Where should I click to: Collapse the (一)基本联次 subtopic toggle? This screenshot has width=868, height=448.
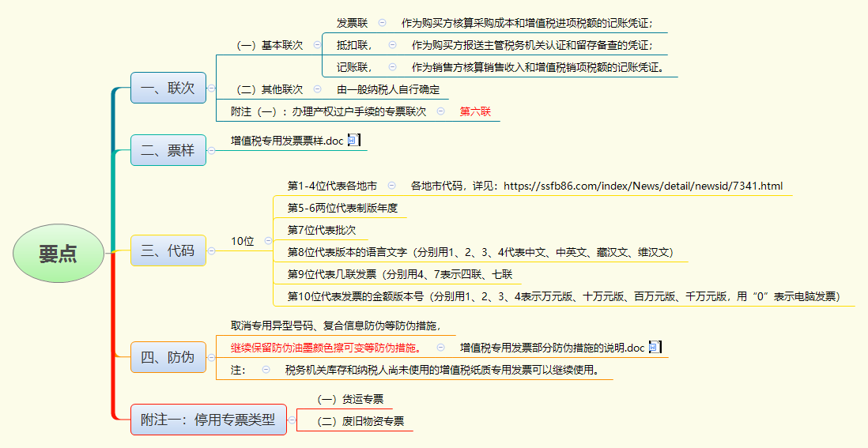(317, 45)
